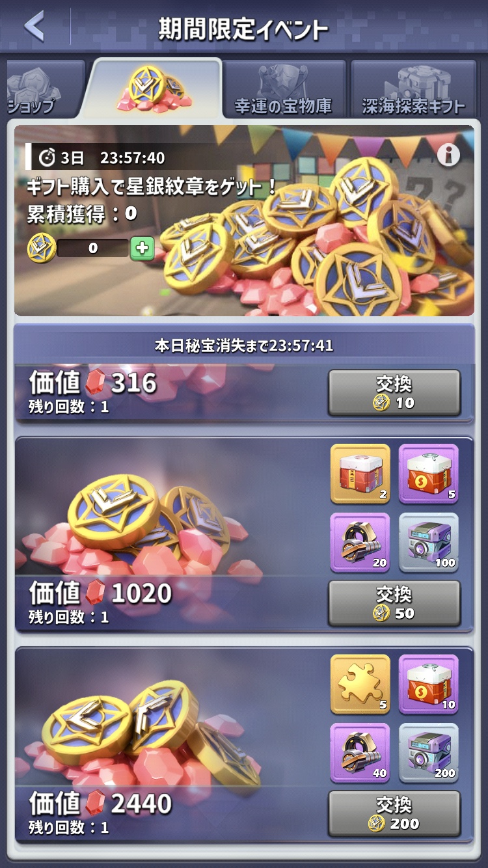Open the 深海探索ギフト tab
Viewport: 488px width, 868px height.
(x=413, y=89)
